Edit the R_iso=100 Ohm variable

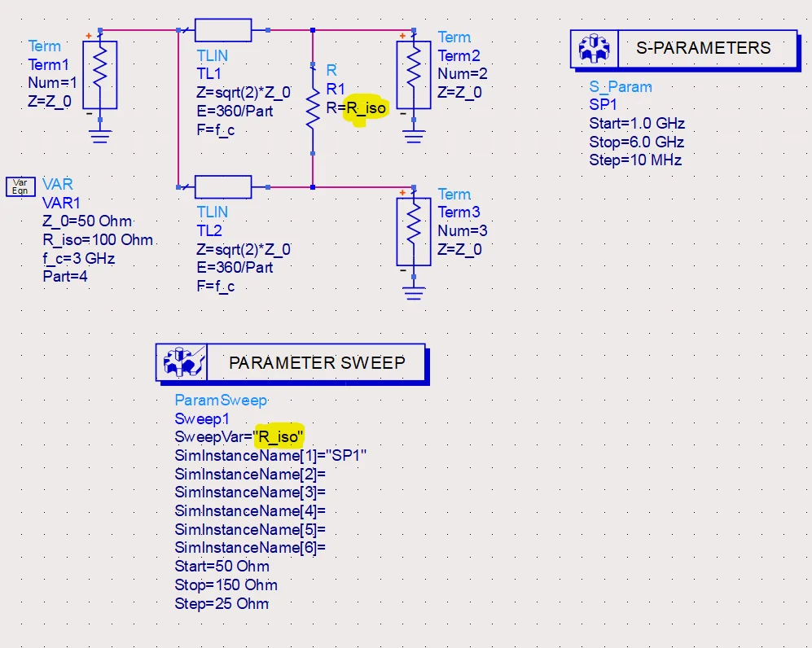click(x=98, y=239)
